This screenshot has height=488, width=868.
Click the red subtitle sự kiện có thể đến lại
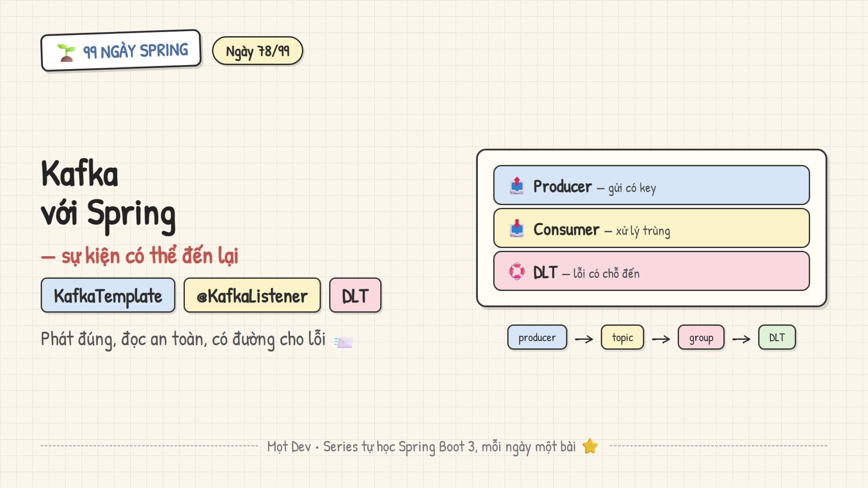140,256
